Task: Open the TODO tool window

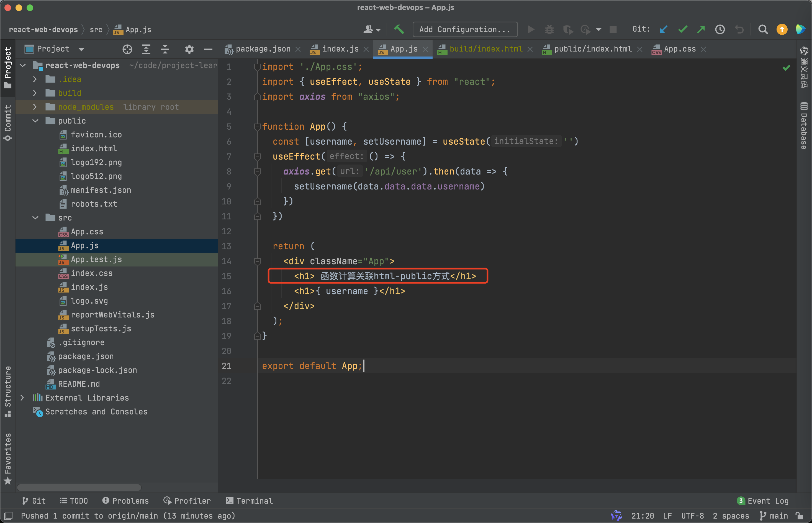Action: pos(74,501)
